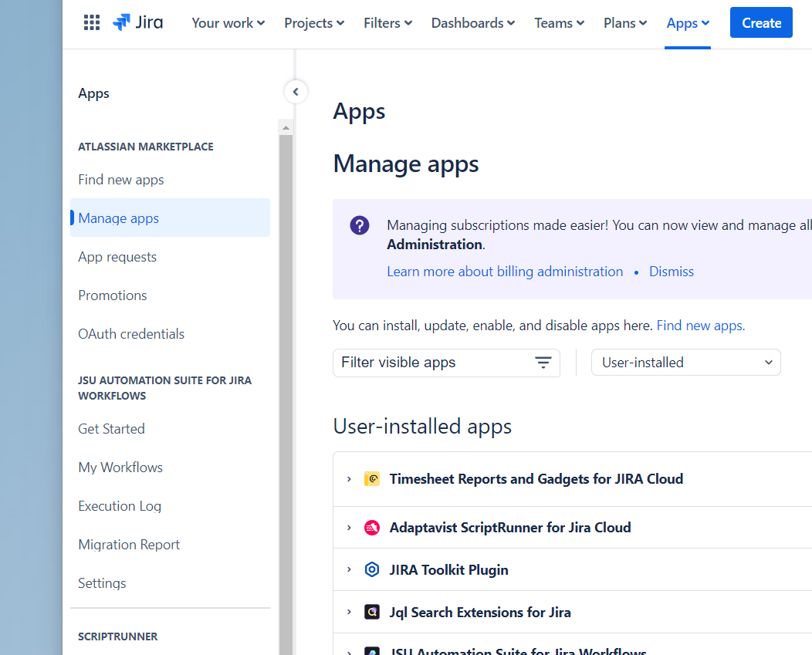812x655 pixels.
Task: Click the JIRA Toolkit Plugin hexagon icon
Action: click(x=372, y=570)
